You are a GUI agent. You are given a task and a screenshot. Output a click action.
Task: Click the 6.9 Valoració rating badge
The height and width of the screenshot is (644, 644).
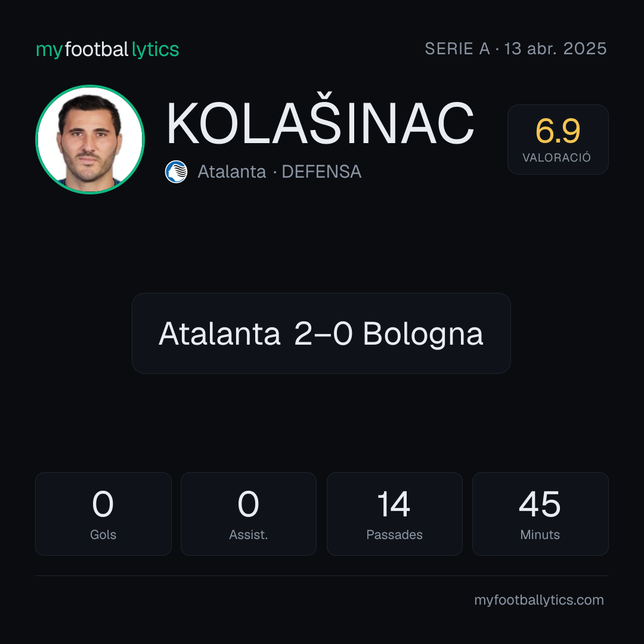point(558,140)
